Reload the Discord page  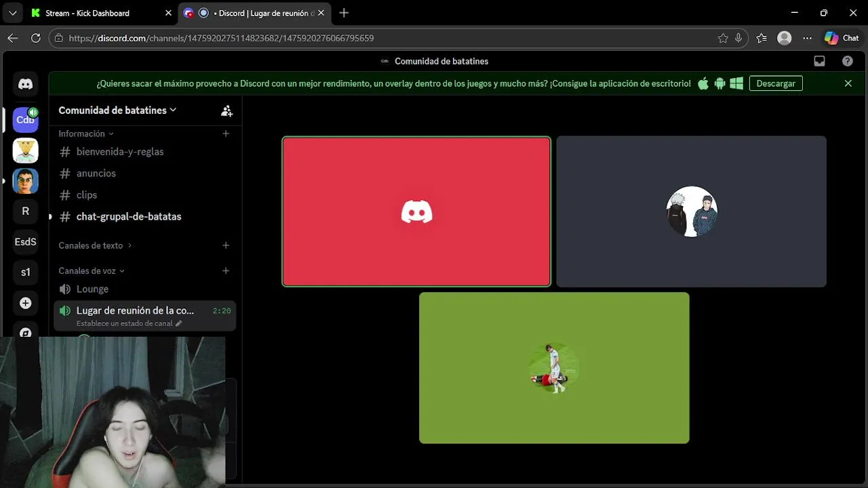36,38
